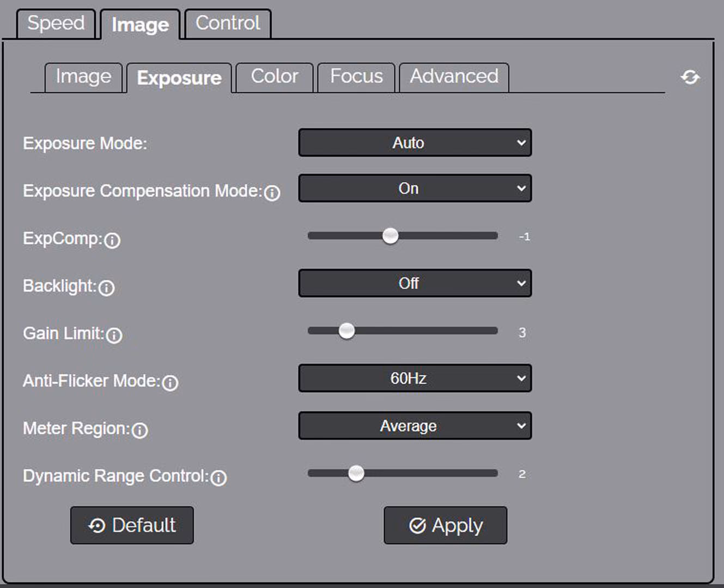Expand the Anti-Flicker Mode 60Hz dropdown

(x=415, y=378)
